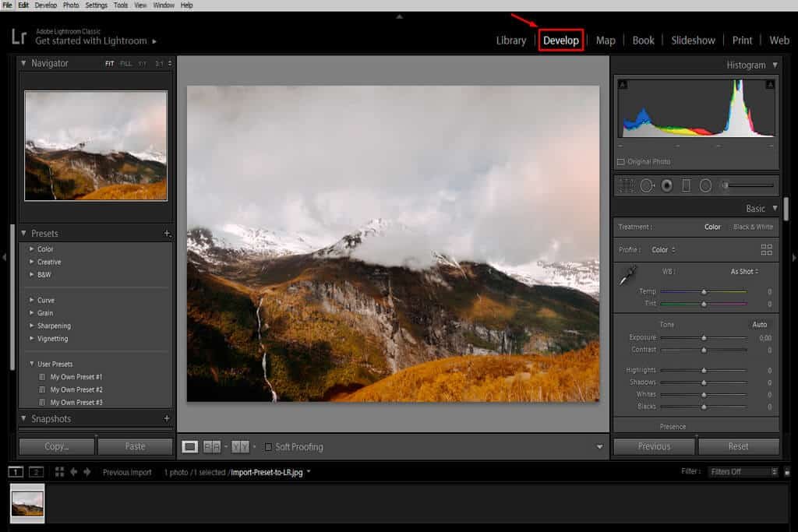
Task: Open the Filters Off dropdown
Action: click(x=743, y=472)
